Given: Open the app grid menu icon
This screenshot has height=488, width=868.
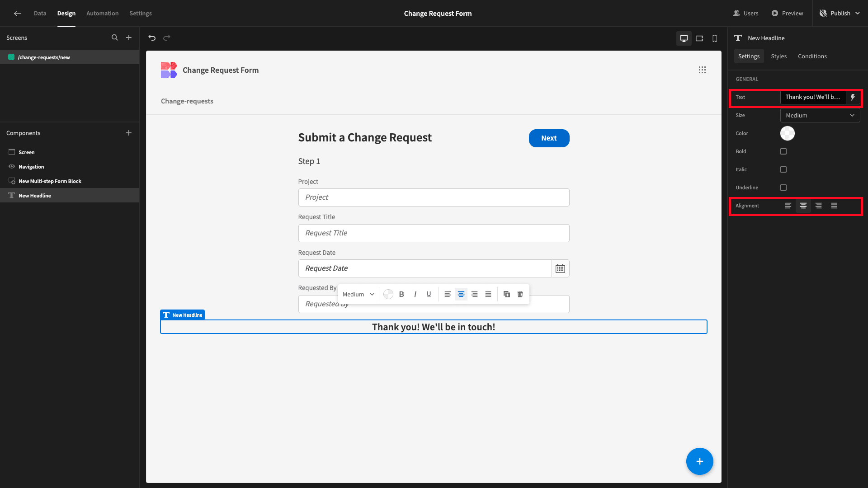Looking at the screenshot, I should [x=702, y=70].
